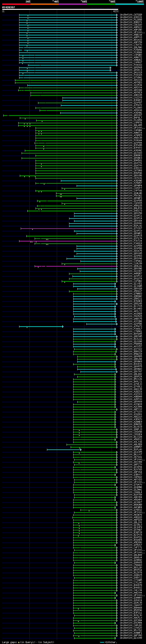The height and width of the screenshot is (644, 146).
Task: Click hit label UniRef100_P12859
Action: tap(131, 120)
